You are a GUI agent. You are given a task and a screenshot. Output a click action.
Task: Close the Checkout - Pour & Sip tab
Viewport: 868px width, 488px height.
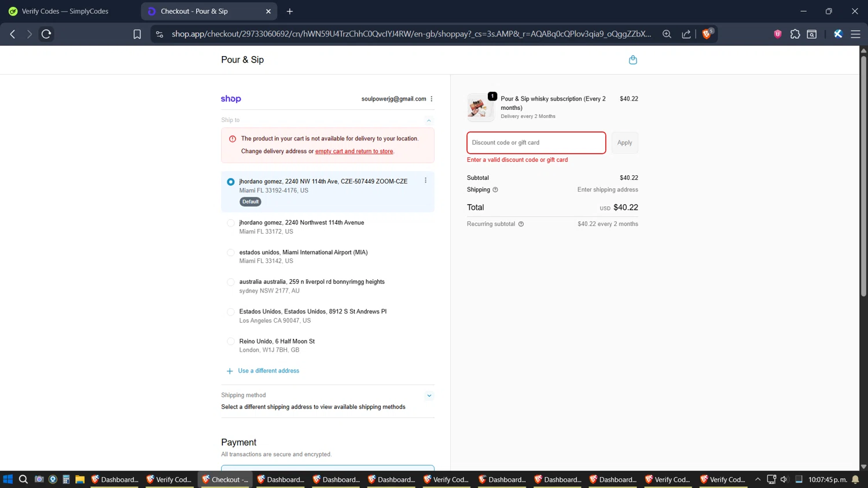pyautogui.click(x=269, y=11)
